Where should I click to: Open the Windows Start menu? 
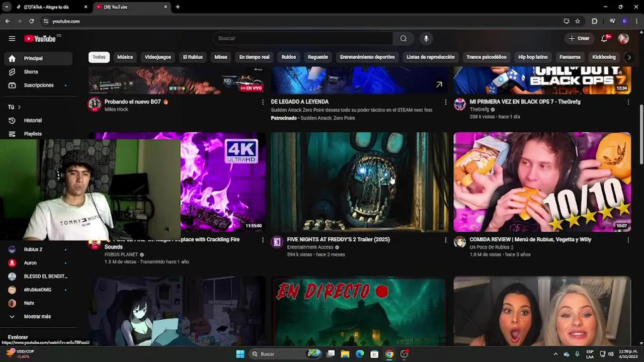[240, 354]
